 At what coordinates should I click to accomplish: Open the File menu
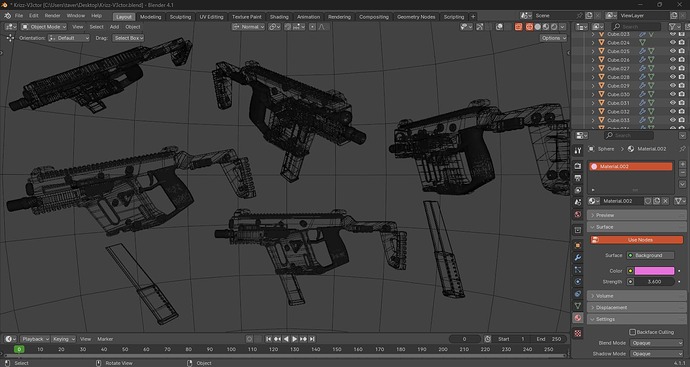(19, 15)
